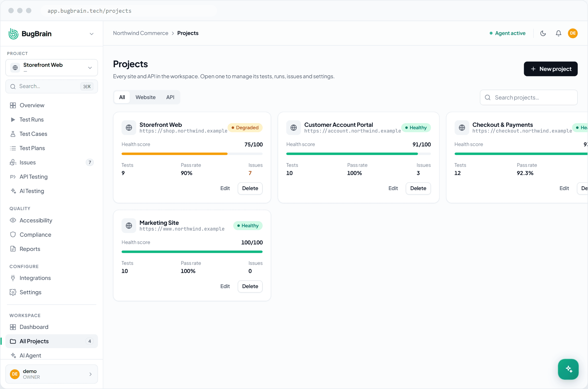Click the Agent active status indicator
The width and height of the screenshot is (588, 389).
click(x=507, y=33)
